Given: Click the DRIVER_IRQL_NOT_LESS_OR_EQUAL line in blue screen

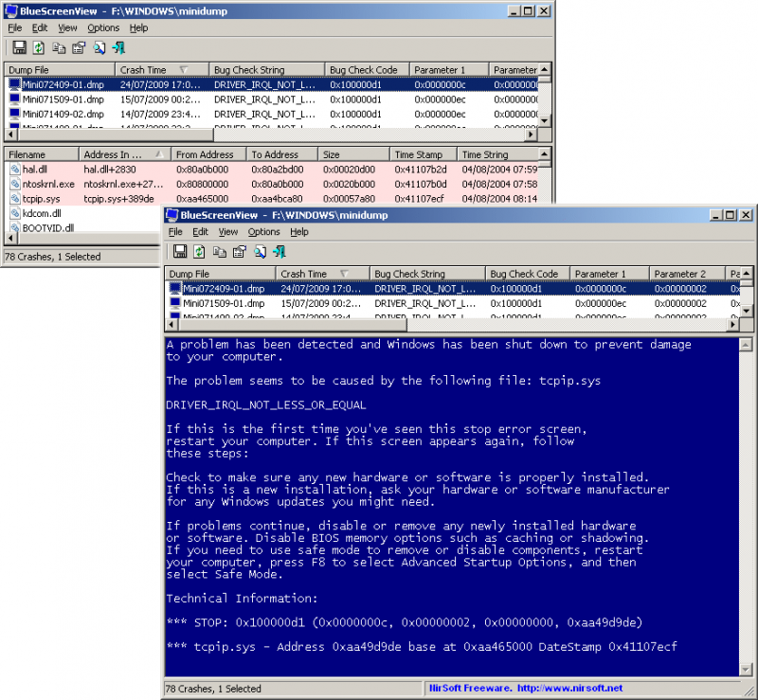Looking at the screenshot, I should point(266,404).
